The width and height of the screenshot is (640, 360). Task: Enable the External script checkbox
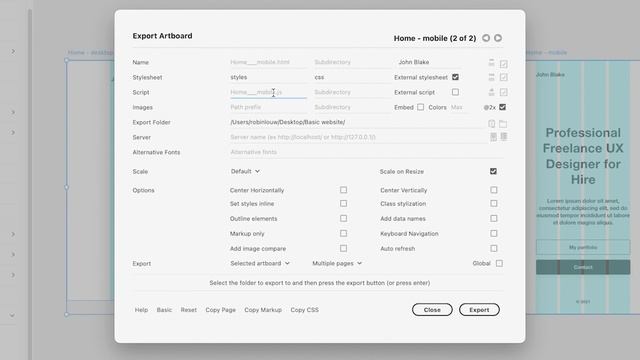455,92
